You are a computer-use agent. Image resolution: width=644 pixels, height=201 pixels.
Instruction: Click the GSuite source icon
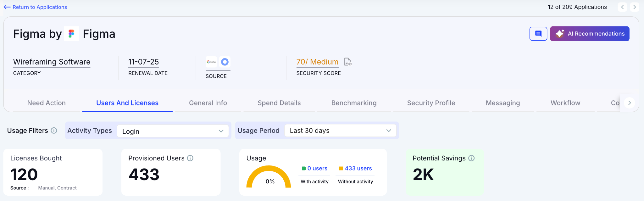[x=211, y=62]
